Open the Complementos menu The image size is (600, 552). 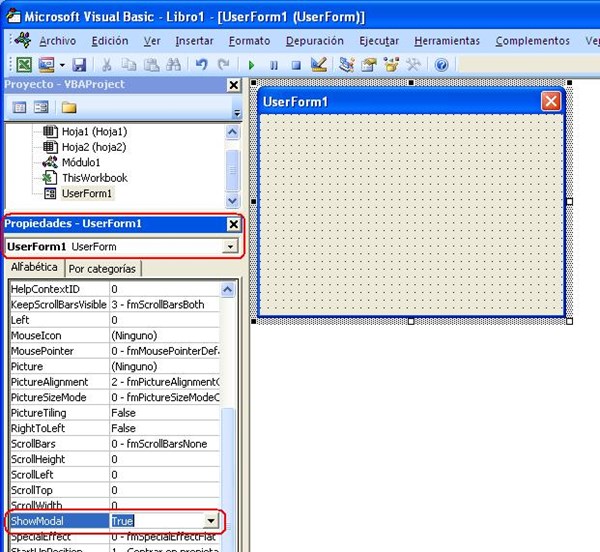(532, 41)
